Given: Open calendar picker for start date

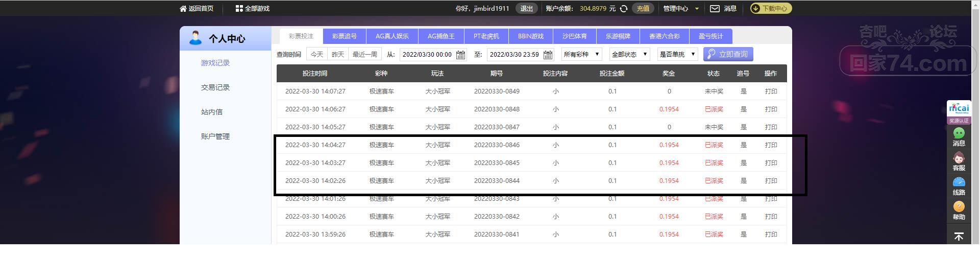Looking at the screenshot, I should coord(460,55).
